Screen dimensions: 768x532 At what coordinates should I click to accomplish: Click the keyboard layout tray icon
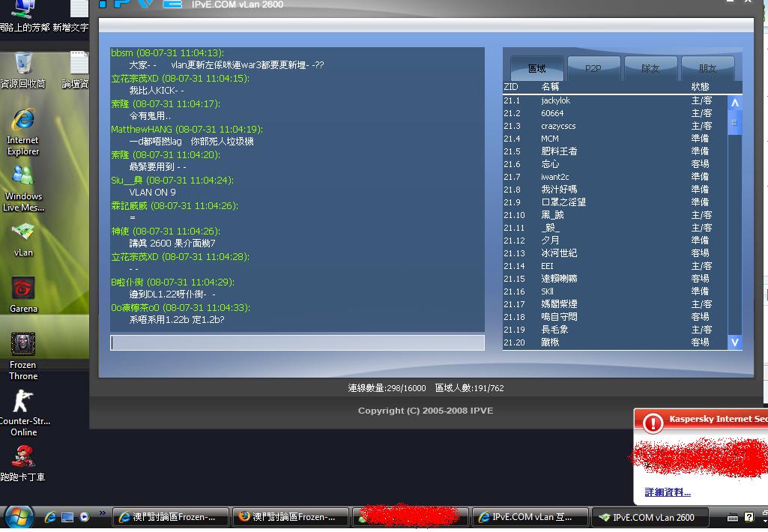pos(732,517)
